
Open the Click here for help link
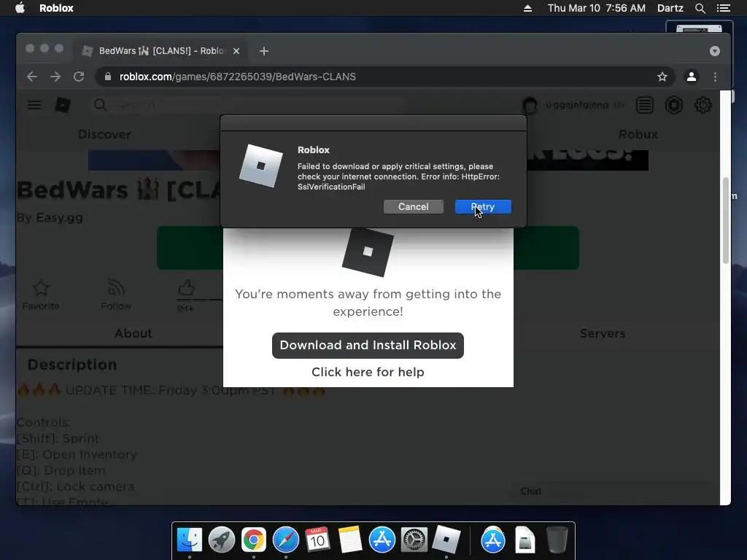pos(368,372)
